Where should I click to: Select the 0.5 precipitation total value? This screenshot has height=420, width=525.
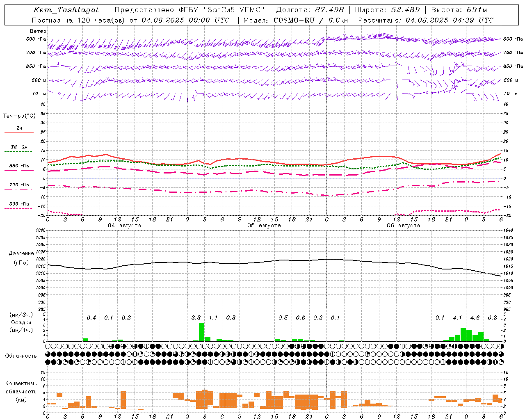pos(283,318)
